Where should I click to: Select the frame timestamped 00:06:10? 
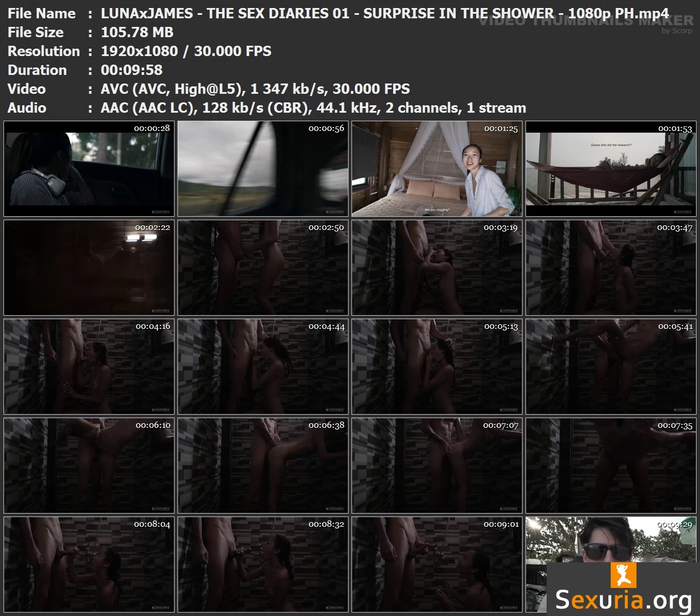coord(89,466)
